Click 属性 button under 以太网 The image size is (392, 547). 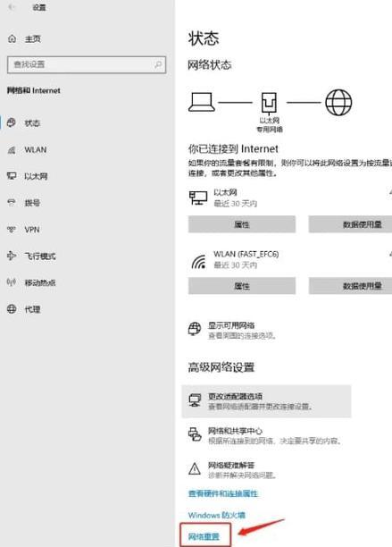point(242,224)
